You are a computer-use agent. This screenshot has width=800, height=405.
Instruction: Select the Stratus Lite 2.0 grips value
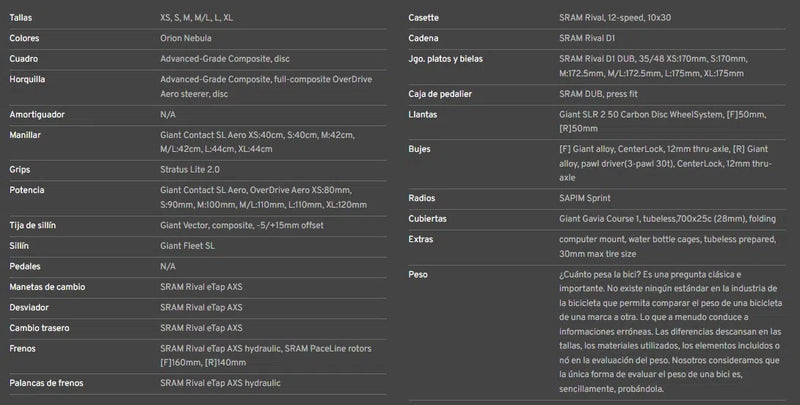190,170
